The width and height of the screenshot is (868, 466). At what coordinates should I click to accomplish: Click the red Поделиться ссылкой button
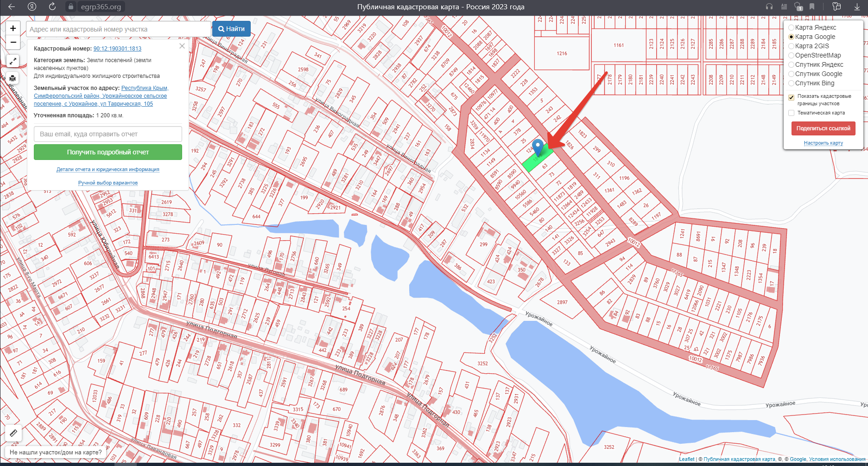coord(824,128)
